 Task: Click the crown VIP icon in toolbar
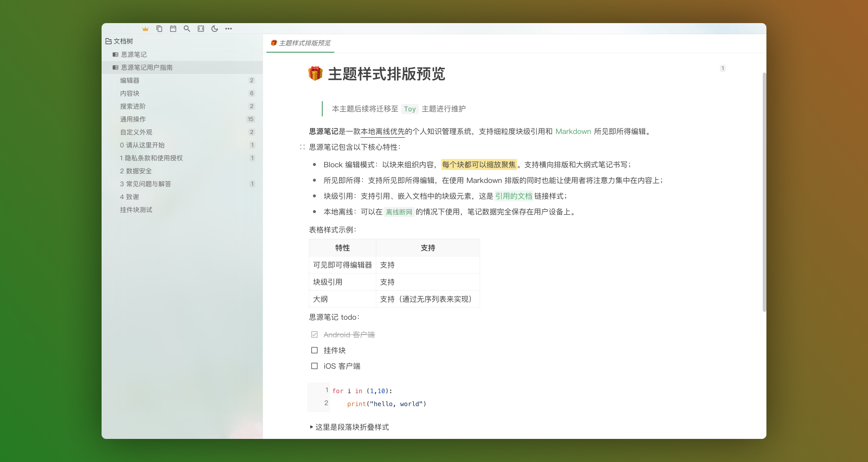[145, 29]
